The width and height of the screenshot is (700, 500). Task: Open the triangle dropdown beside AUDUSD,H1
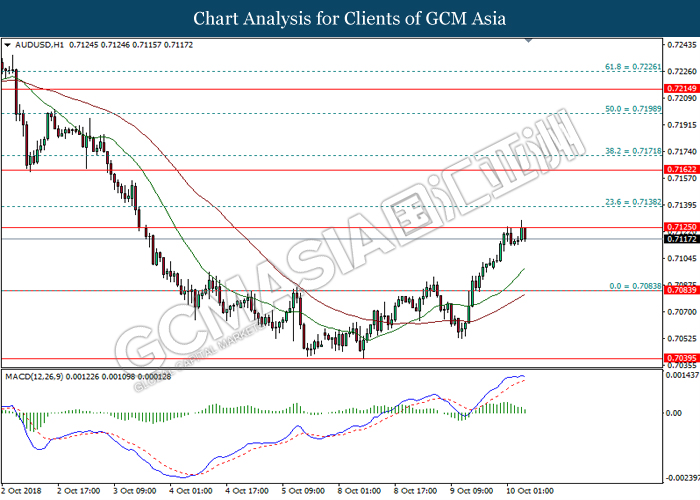pyautogui.click(x=8, y=45)
